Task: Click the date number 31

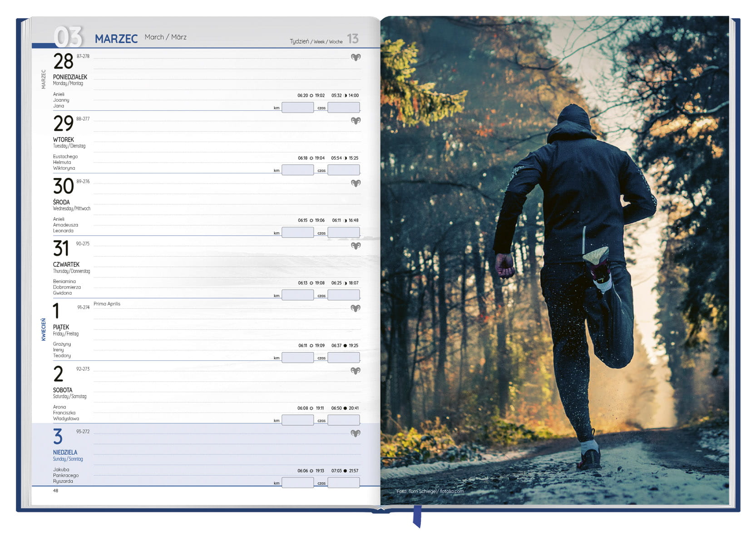Action: pyautogui.click(x=61, y=248)
